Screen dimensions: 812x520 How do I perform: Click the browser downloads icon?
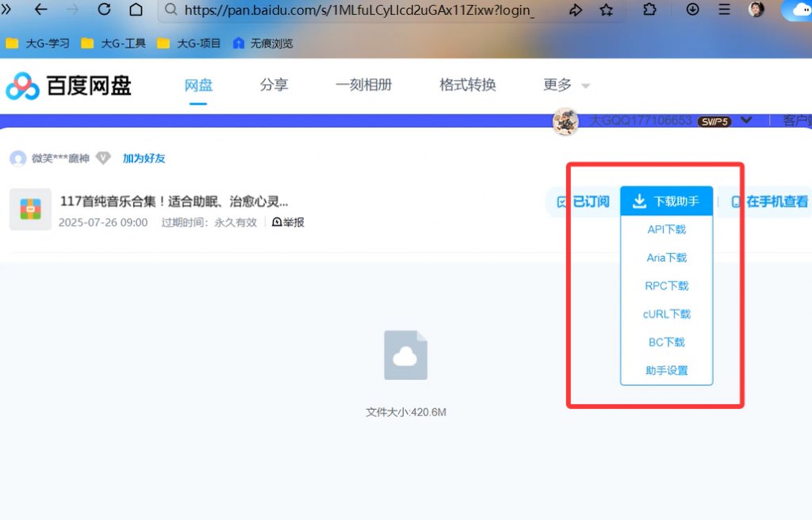[692, 10]
